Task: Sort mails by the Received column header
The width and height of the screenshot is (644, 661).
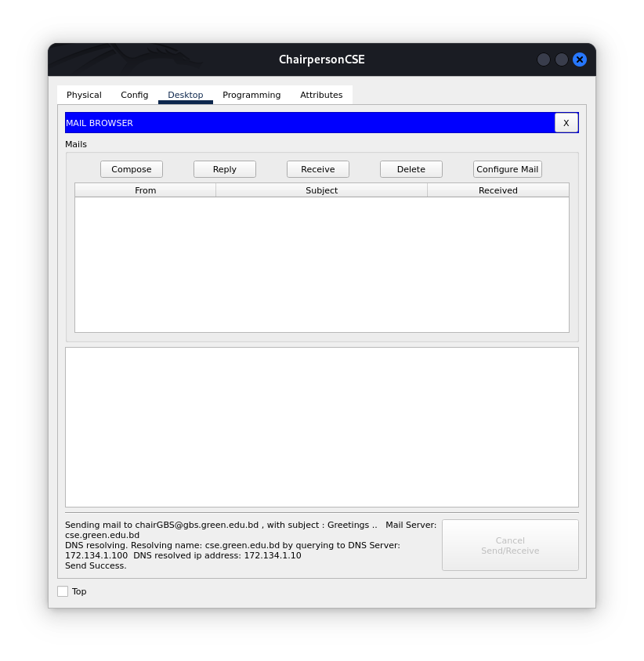Action: pyautogui.click(x=497, y=190)
